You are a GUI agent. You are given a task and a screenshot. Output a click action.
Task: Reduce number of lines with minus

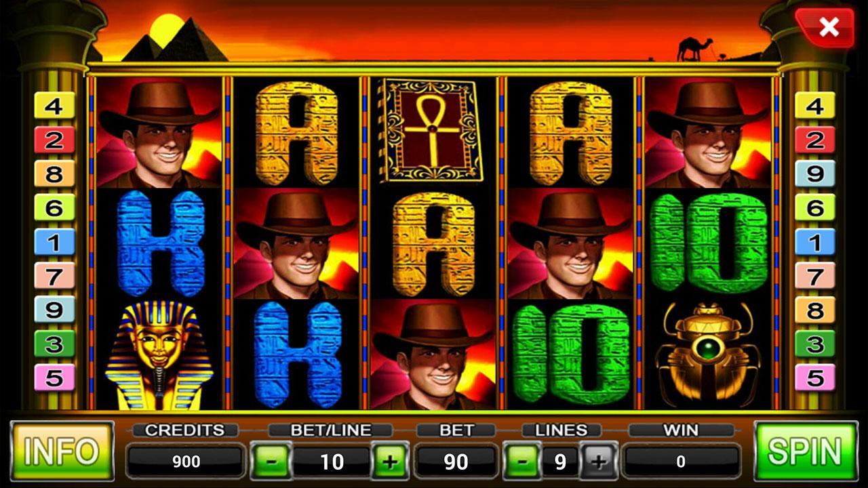click(x=521, y=462)
